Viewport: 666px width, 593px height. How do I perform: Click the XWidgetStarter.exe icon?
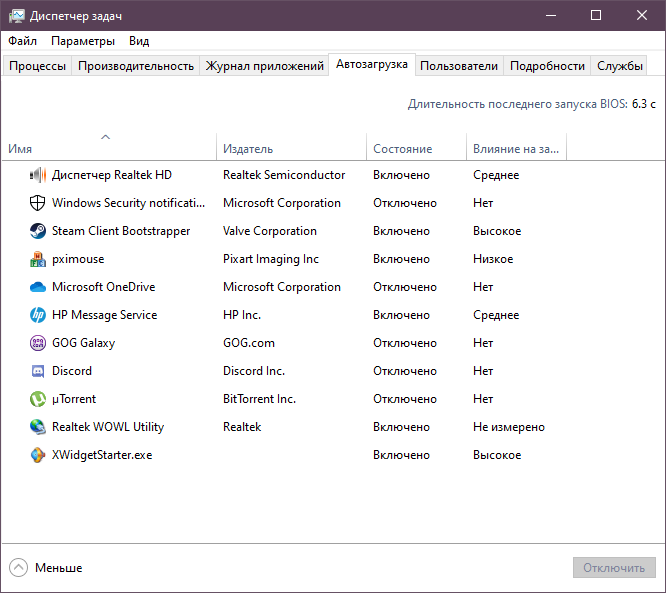pyautogui.click(x=38, y=455)
